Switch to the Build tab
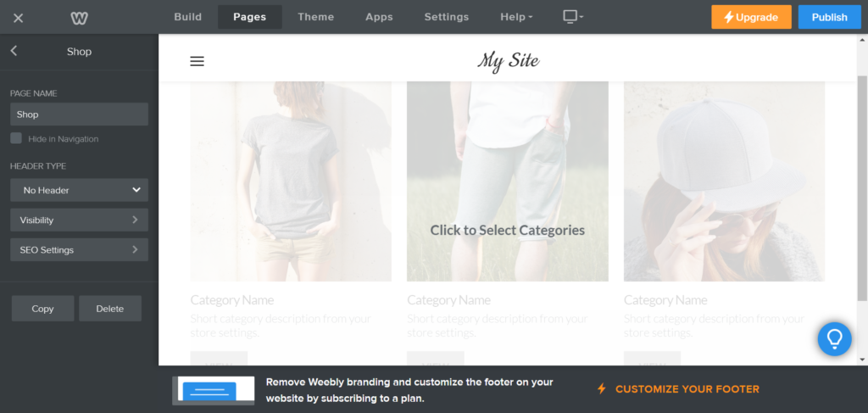 pos(187,17)
